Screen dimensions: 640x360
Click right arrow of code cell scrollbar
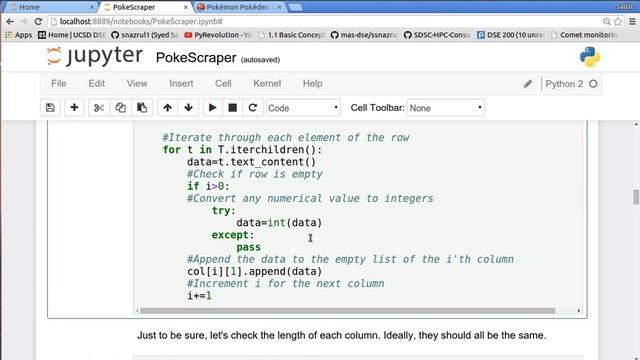click(579, 311)
